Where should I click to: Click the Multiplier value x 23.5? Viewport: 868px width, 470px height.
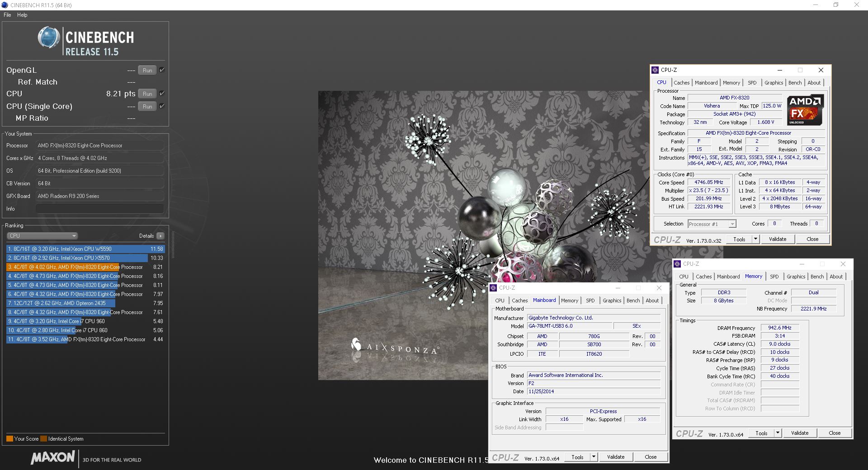click(708, 190)
